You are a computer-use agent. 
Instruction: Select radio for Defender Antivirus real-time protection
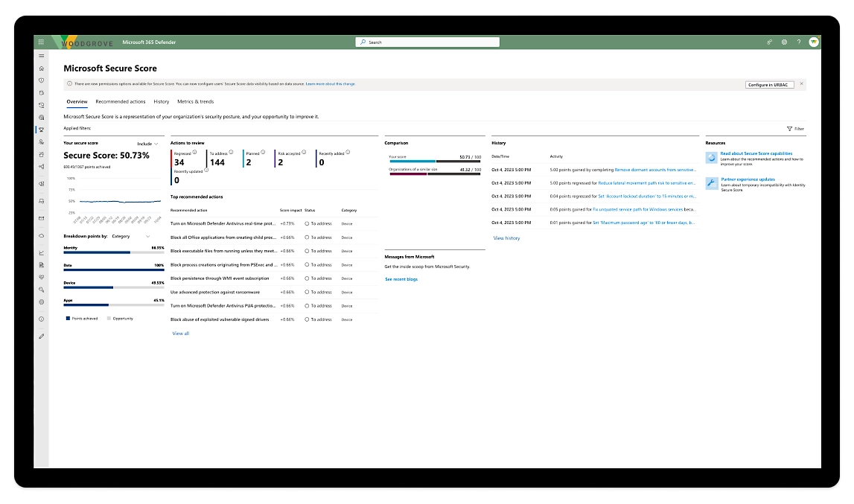pos(307,223)
